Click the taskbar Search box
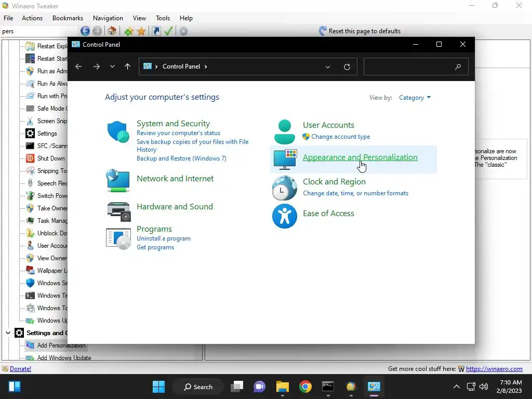The width and height of the screenshot is (532, 399). (198, 387)
